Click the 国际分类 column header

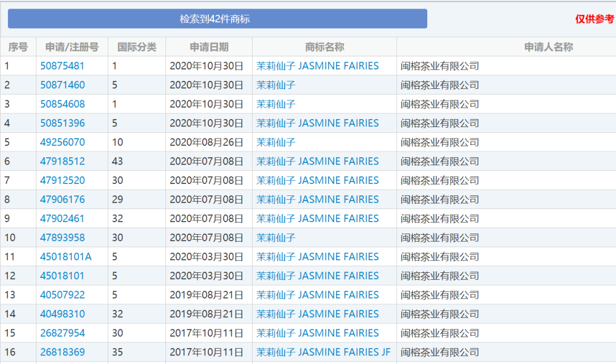pyautogui.click(x=137, y=47)
